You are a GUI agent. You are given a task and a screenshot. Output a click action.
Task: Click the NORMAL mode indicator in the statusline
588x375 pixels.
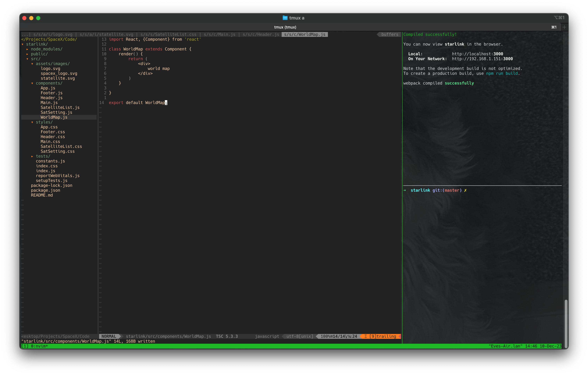pyautogui.click(x=109, y=336)
